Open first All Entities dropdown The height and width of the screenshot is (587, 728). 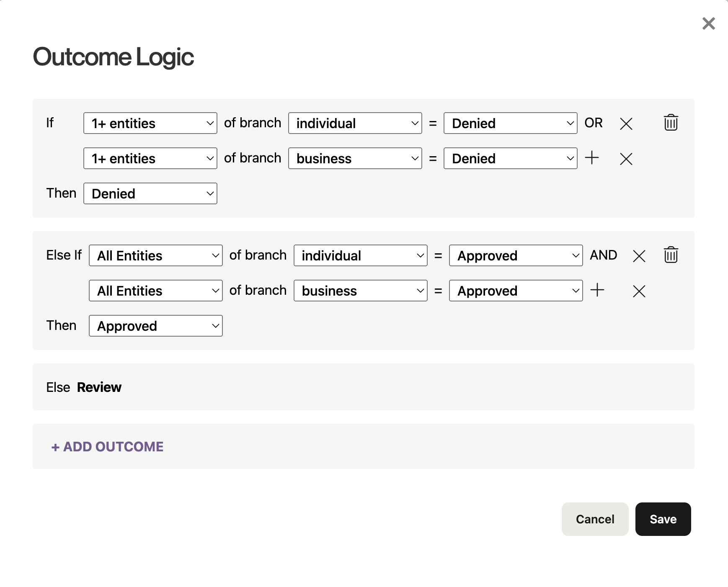pyautogui.click(x=156, y=255)
